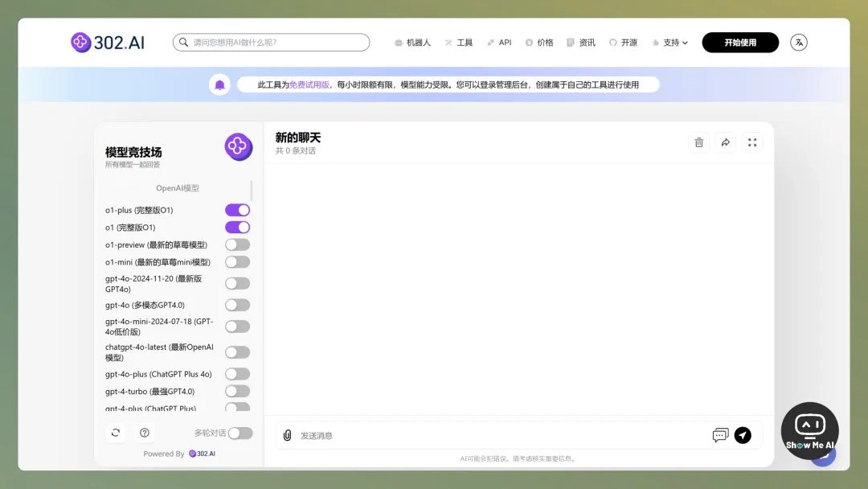This screenshot has height=489, width=868.
Task: Open the API nav item
Action: coord(499,43)
